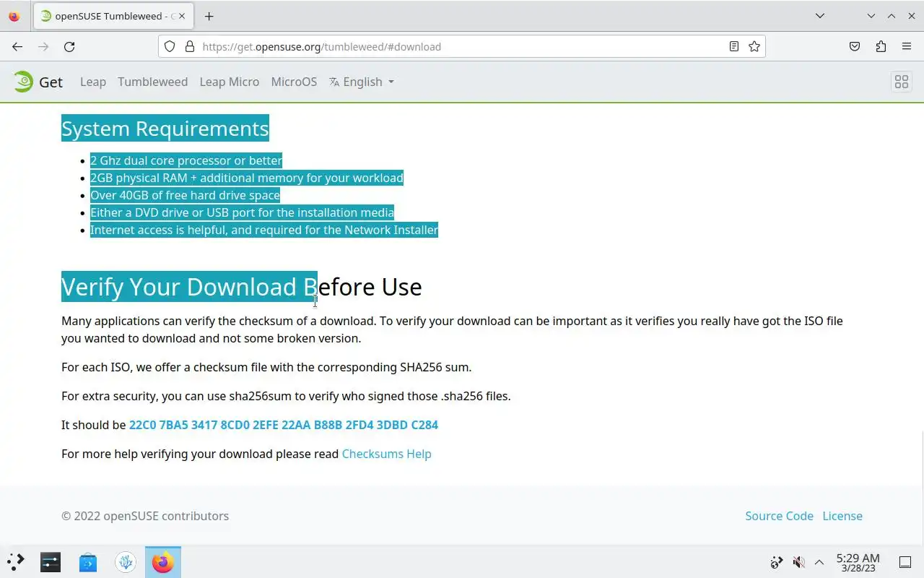The width and height of the screenshot is (924, 578).
Task: Go back to the previous page
Action: [17, 46]
